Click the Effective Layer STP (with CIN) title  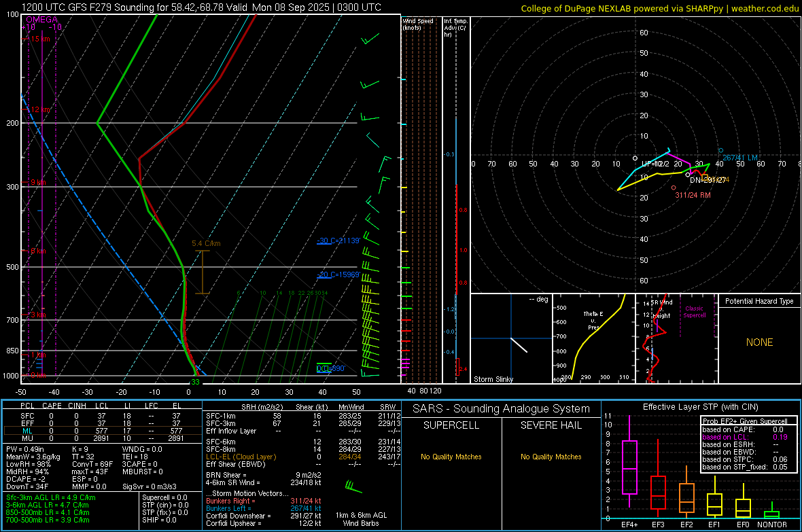tap(700, 407)
